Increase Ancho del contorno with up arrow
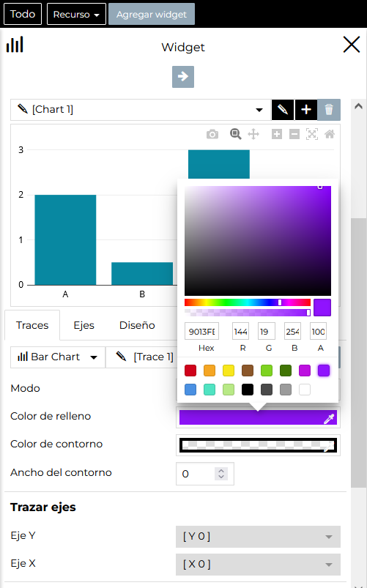367x588 pixels. click(221, 471)
